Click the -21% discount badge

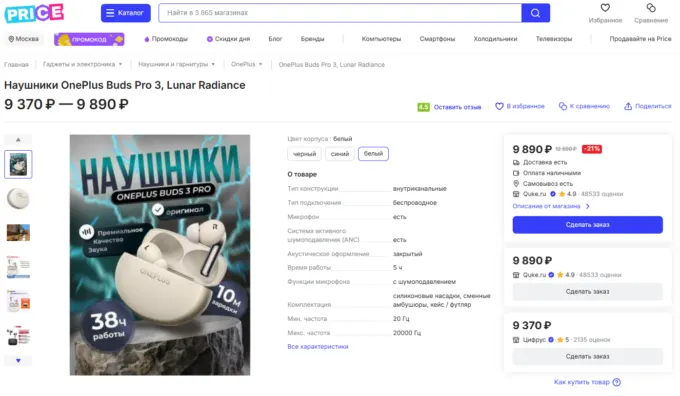click(592, 149)
